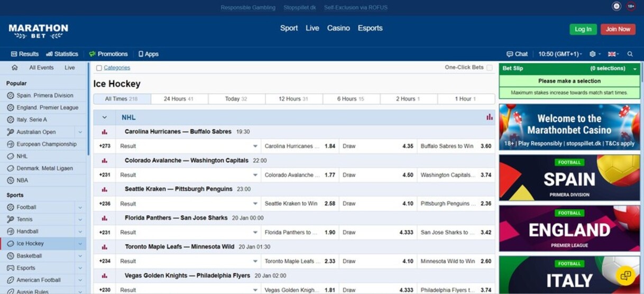Viewport: 644px width, 294px height.
Task: Select the 6 Hours time filter tab
Action: [351, 99]
